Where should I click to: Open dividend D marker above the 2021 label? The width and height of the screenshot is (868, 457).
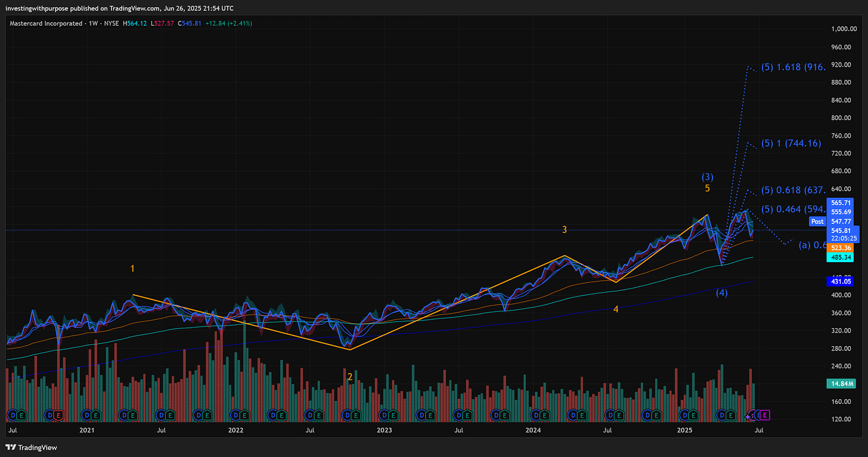point(86,414)
